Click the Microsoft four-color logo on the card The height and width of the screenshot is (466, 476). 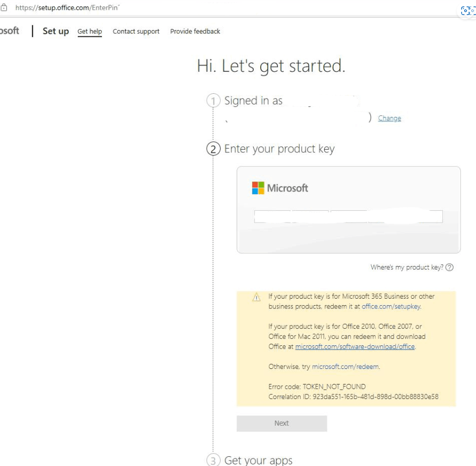pos(258,188)
